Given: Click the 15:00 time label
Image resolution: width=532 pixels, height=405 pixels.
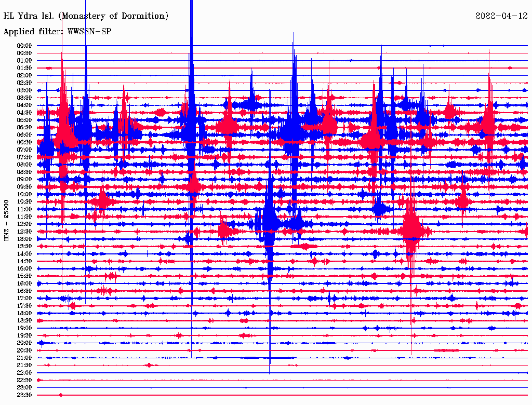Looking at the screenshot, I should click(24, 268).
